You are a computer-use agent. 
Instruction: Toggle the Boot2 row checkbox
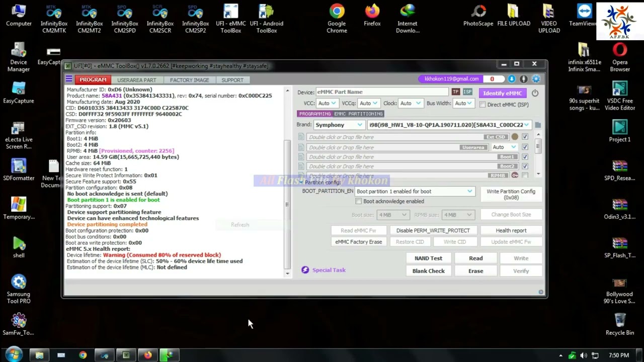[525, 166]
